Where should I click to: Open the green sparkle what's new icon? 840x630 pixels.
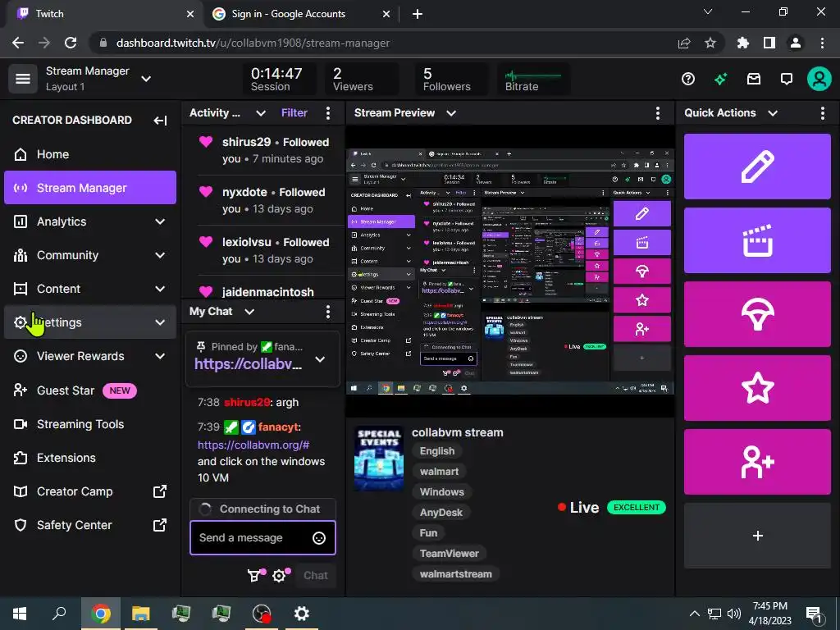click(x=720, y=80)
